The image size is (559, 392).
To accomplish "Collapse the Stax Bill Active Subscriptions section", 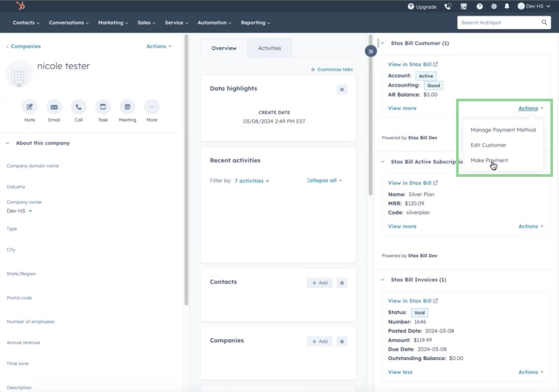I will tap(383, 162).
